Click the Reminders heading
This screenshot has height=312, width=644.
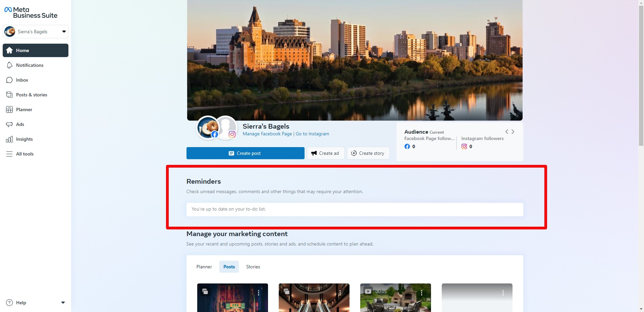[204, 181]
